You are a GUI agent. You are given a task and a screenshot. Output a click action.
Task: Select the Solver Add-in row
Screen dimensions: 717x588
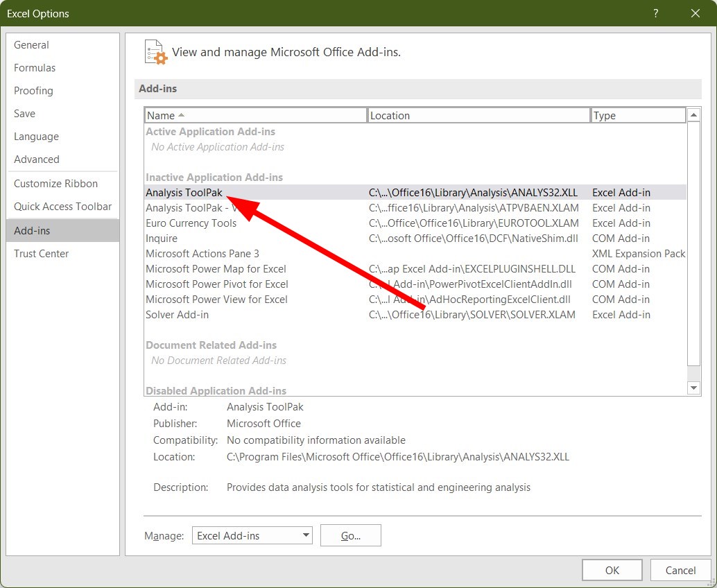pos(415,315)
